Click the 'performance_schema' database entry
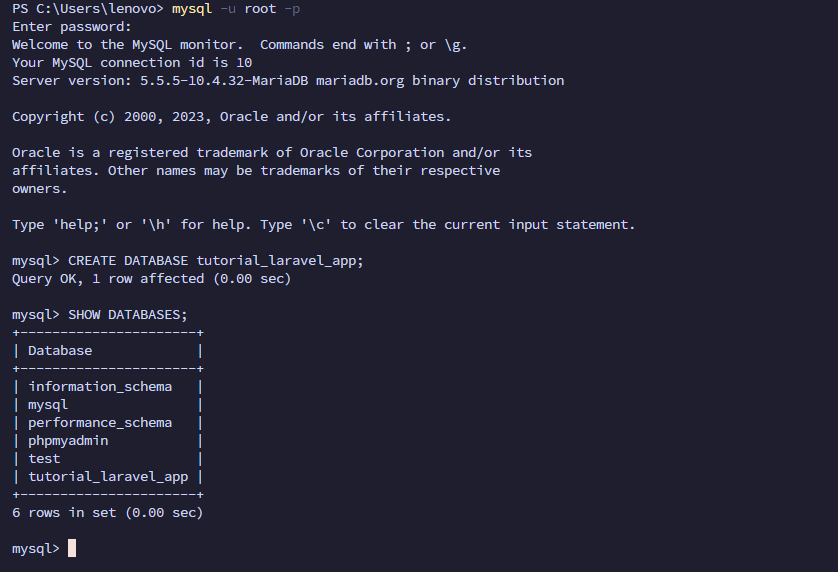The image size is (838, 572). pyautogui.click(x=100, y=423)
